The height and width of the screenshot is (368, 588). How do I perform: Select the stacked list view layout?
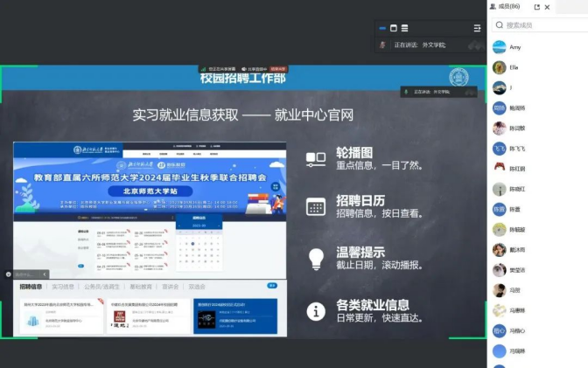pyautogui.click(x=404, y=28)
